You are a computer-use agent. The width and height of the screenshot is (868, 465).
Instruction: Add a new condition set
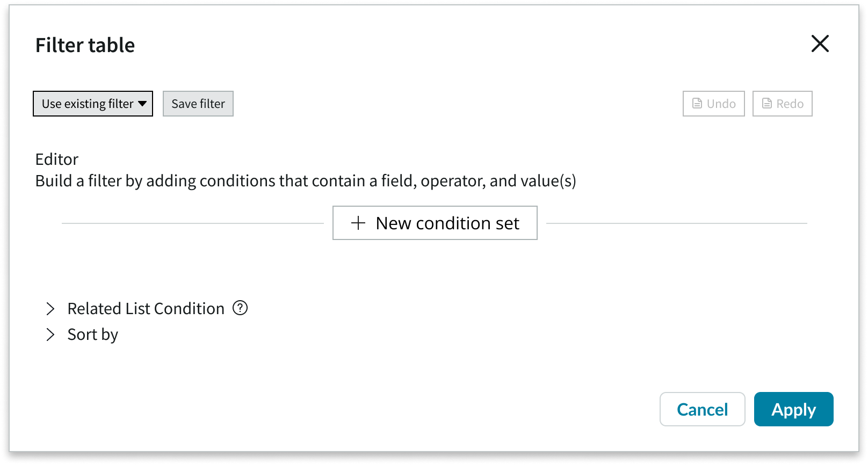[x=435, y=223]
